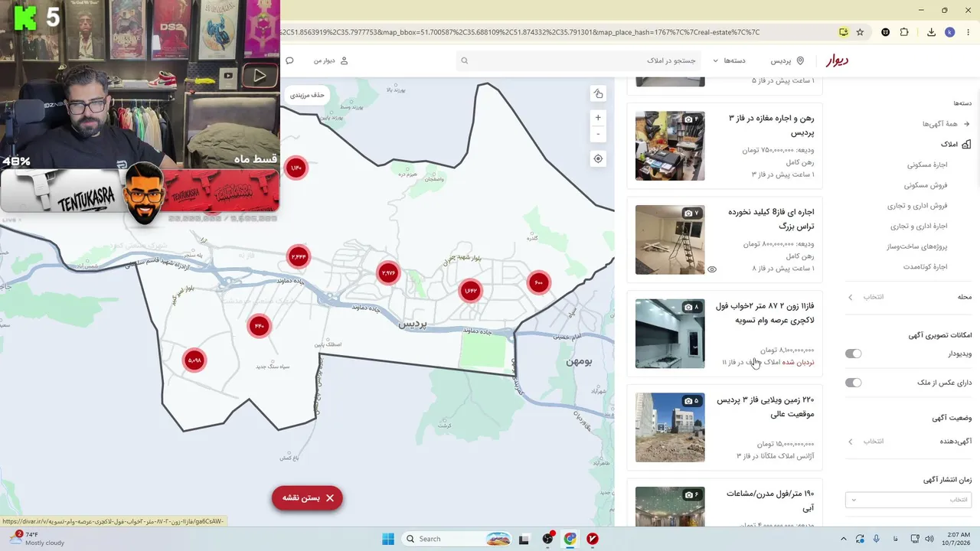Select the draw-area hand tool on map
Viewport: 980px width, 551px height.
598,94
